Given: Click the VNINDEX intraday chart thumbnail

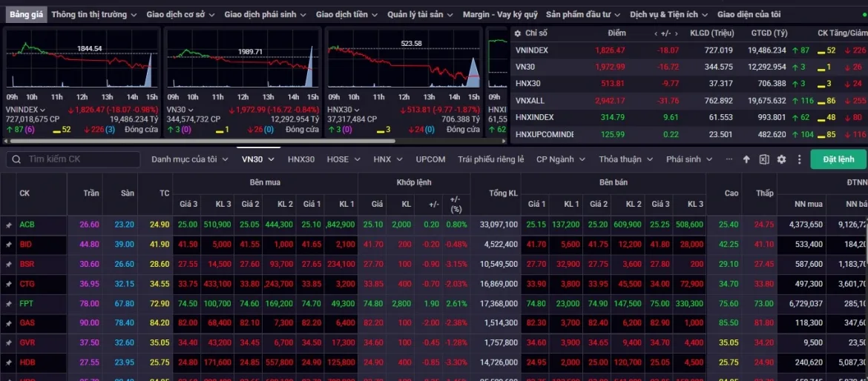Looking at the screenshot, I should [x=82, y=61].
